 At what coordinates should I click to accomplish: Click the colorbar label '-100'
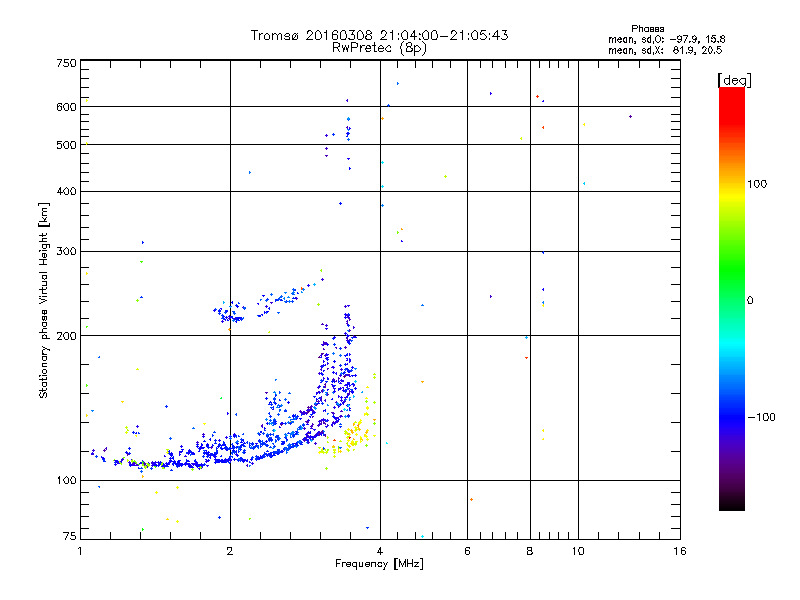click(761, 417)
